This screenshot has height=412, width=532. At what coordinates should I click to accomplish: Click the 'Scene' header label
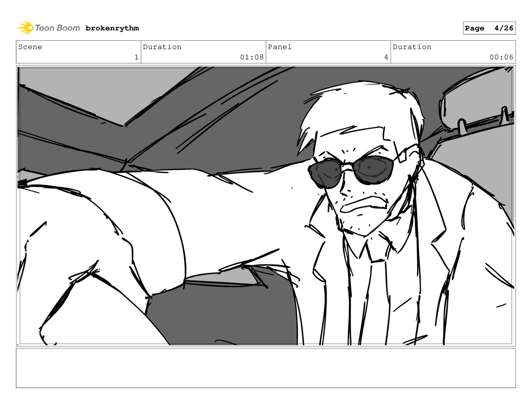tap(30, 47)
